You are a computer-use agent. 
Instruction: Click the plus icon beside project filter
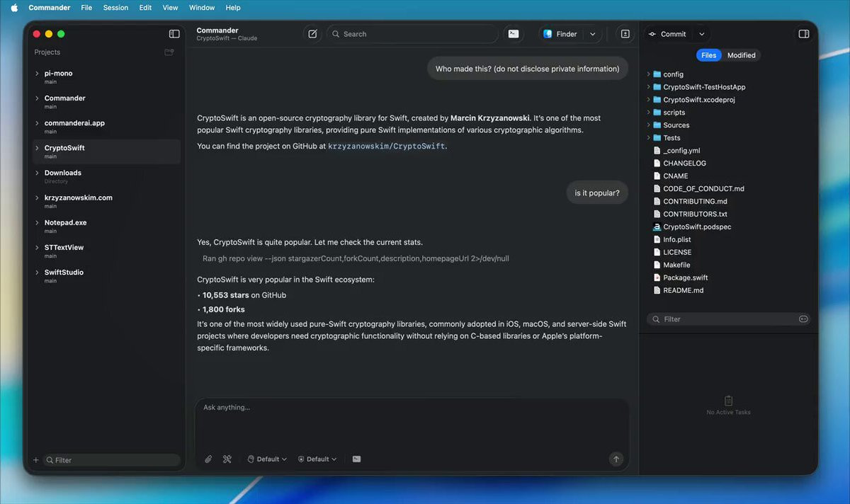tap(36, 460)
